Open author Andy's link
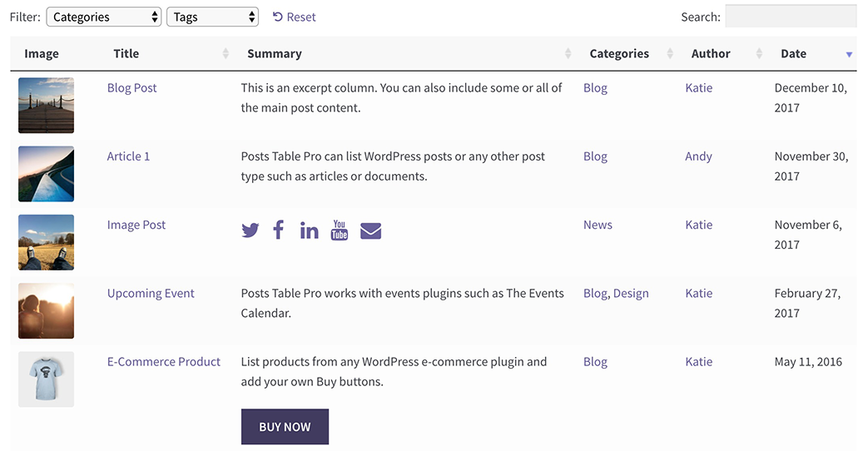Viewport: 868px width, 451px height. pyautogui.click(x=698, y=156)
